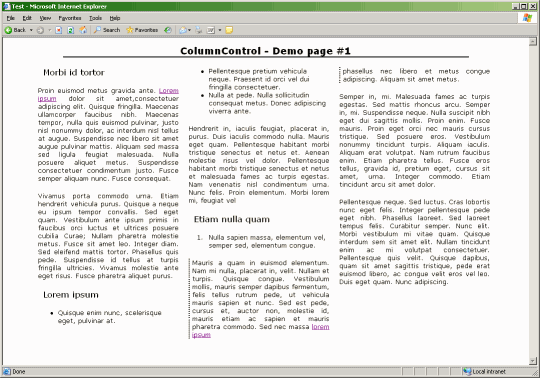Open the dropdown arrow next to Edit icon
This screenshot has width=540, height=378.
(220, 30)
